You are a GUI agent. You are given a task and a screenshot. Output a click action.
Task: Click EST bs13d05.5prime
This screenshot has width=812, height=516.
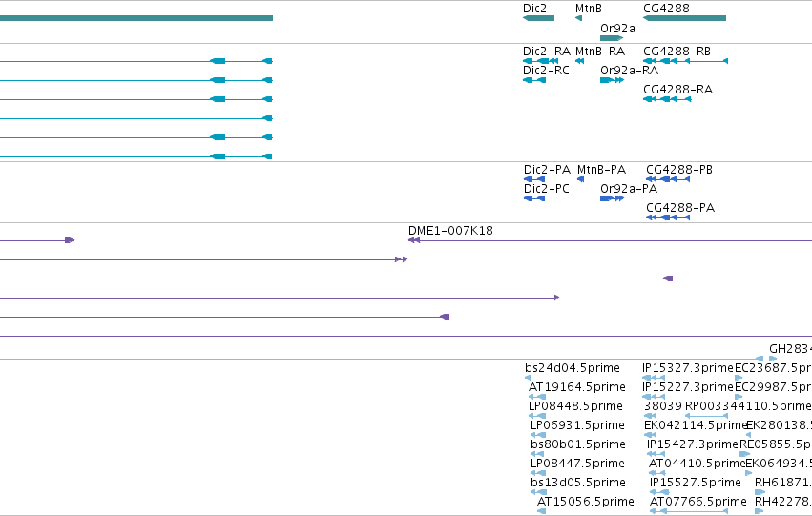[578, 483]
